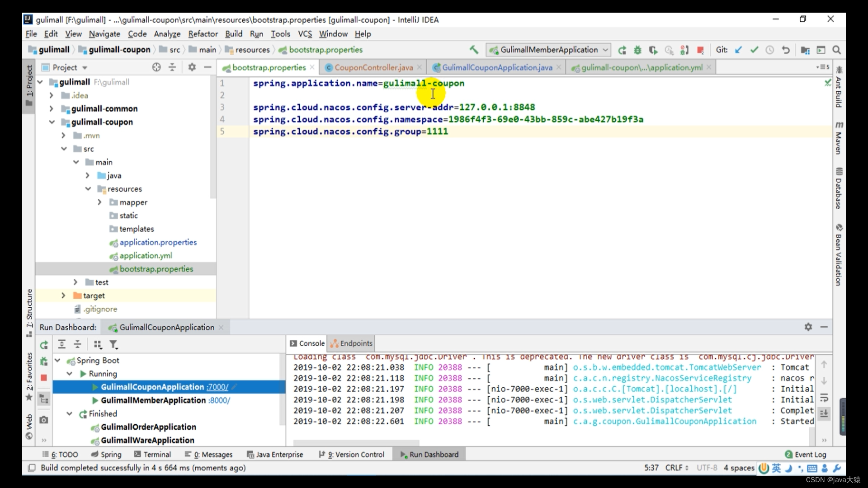
Task: Open Run Dashboard filter funnel
Action: click(113, 345)
